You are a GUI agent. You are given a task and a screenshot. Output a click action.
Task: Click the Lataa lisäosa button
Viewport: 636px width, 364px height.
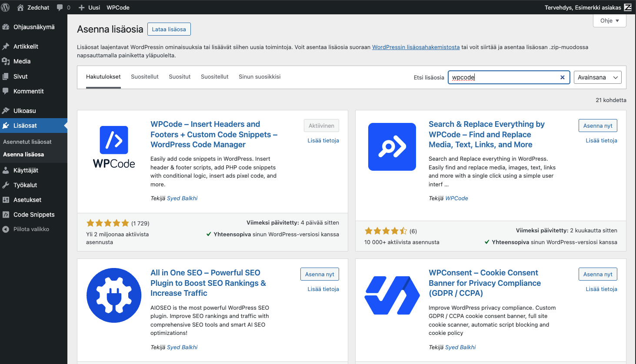[169, 29]
